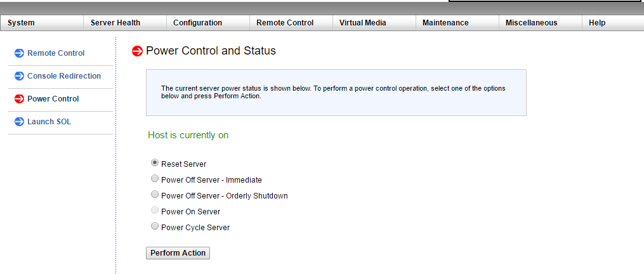Select the Reset Server radio option

tap(155, 163)
